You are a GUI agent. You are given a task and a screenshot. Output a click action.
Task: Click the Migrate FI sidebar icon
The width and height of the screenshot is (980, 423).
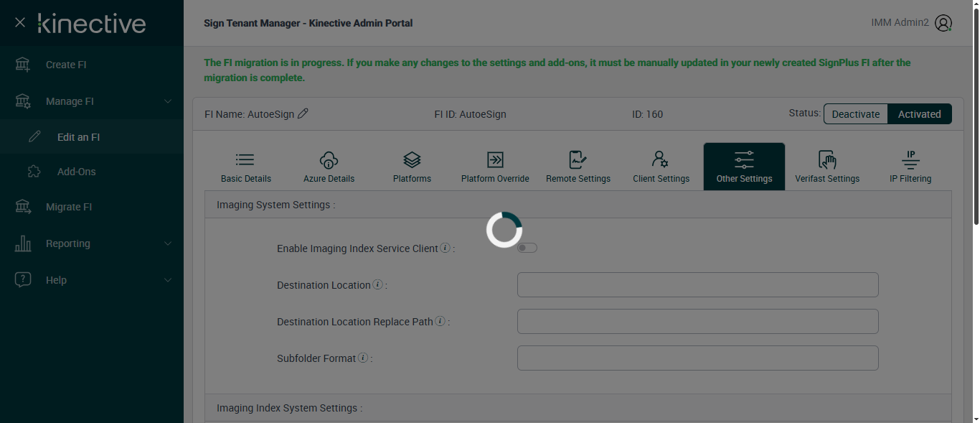pyautogui.click(x=23, y=207)
